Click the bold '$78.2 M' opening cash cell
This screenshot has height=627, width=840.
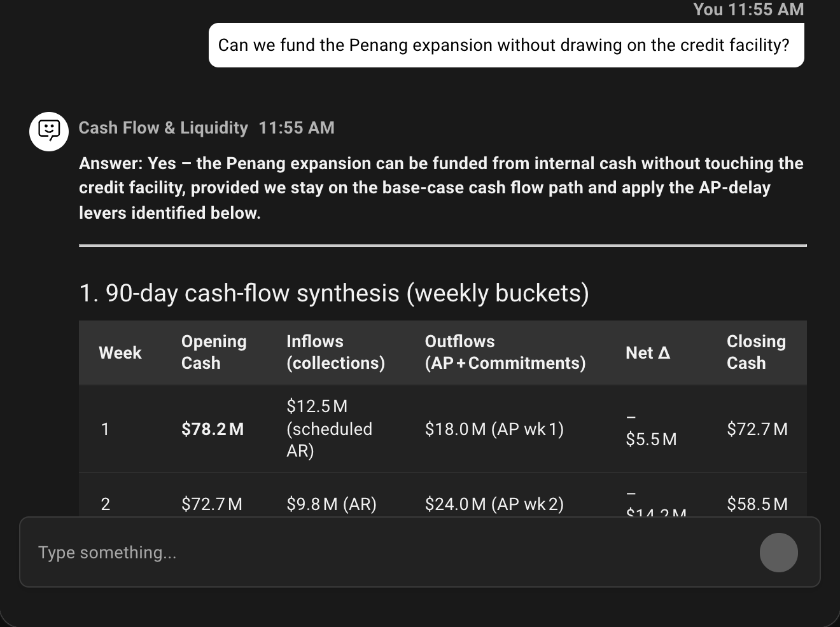pos(213,429)
